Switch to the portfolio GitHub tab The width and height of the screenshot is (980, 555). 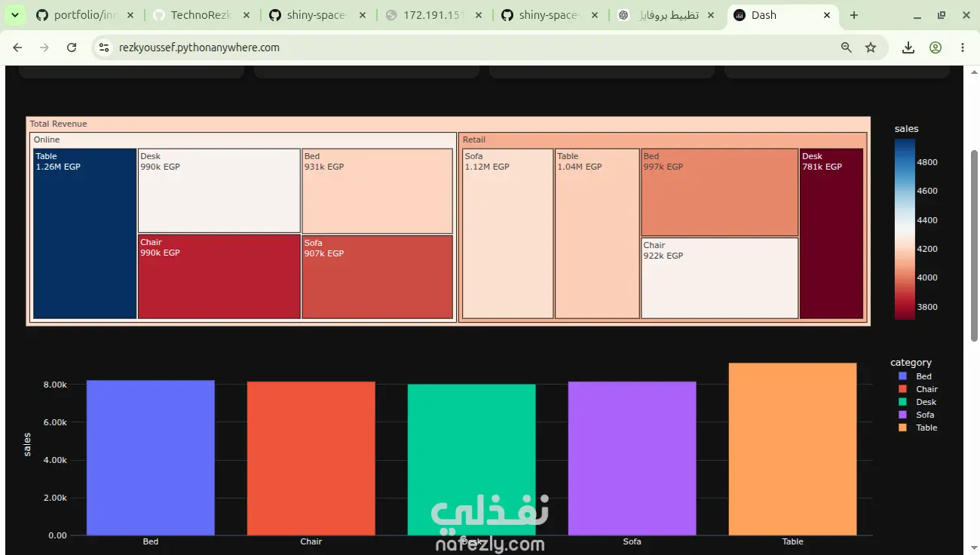(84, 15)
